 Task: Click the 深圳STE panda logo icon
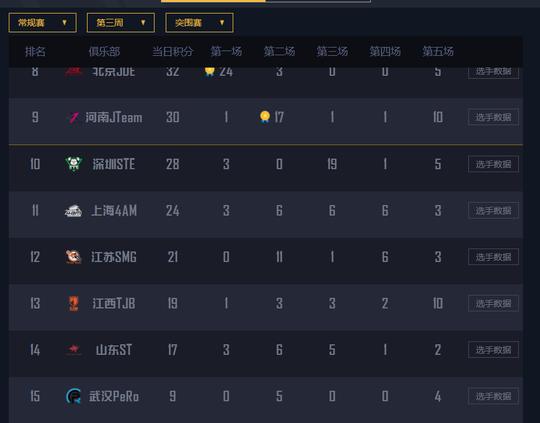pyautogui.click(x=73, y=164)
